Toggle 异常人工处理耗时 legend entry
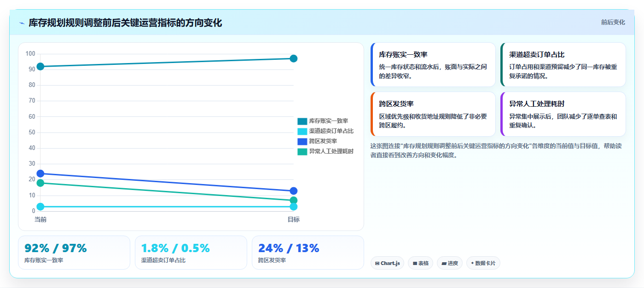 click(325, 151)
